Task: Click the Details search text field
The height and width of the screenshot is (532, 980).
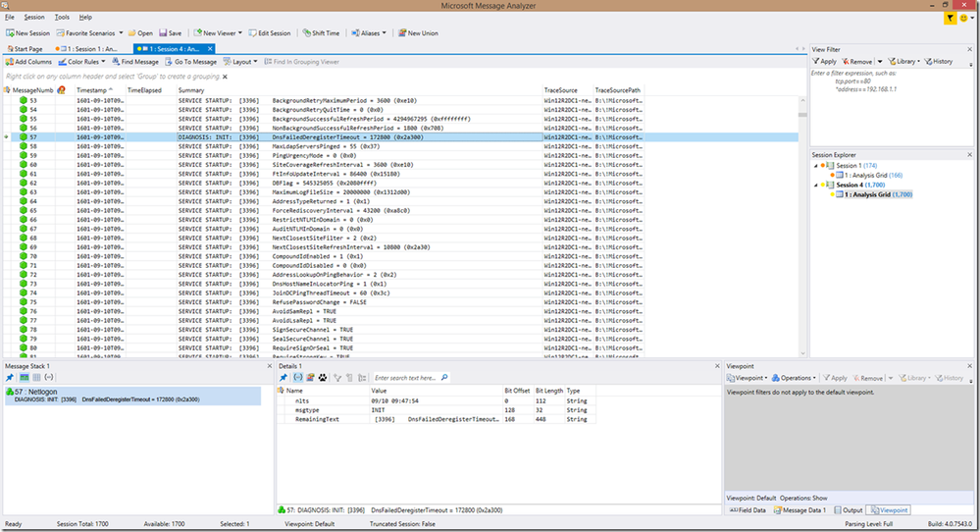Action: 406,378
